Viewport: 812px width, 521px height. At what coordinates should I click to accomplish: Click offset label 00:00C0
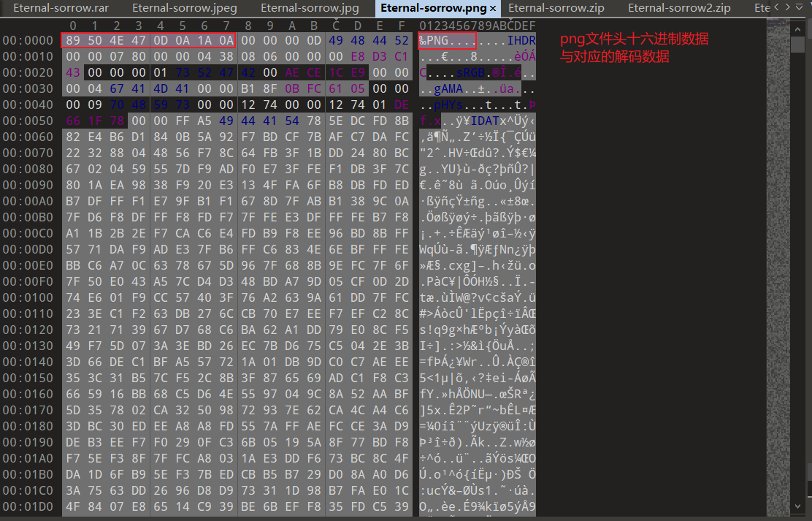click(x=28, y=233)
